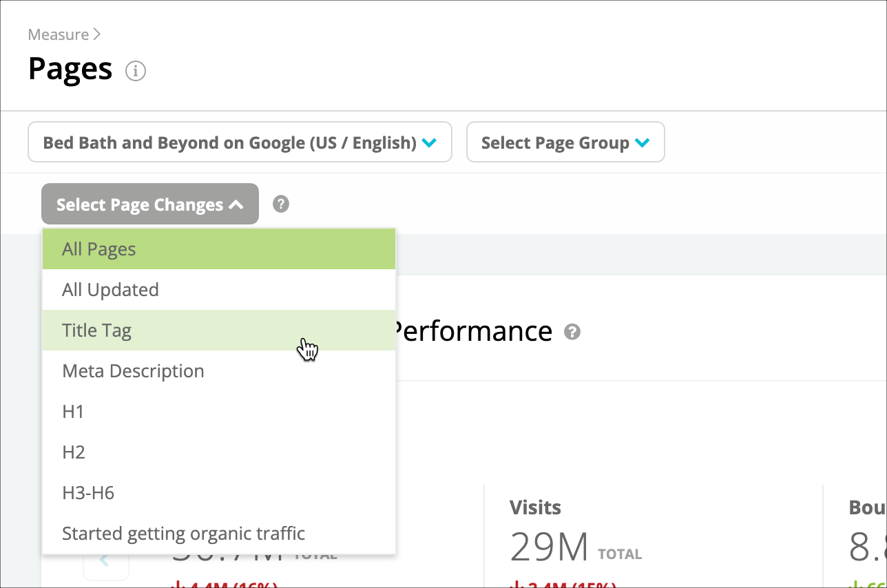Choose the All Updated option
Image resolution: width=887 pixels, height=588 pixels.
pyautogui.click(x=219, y=289)
